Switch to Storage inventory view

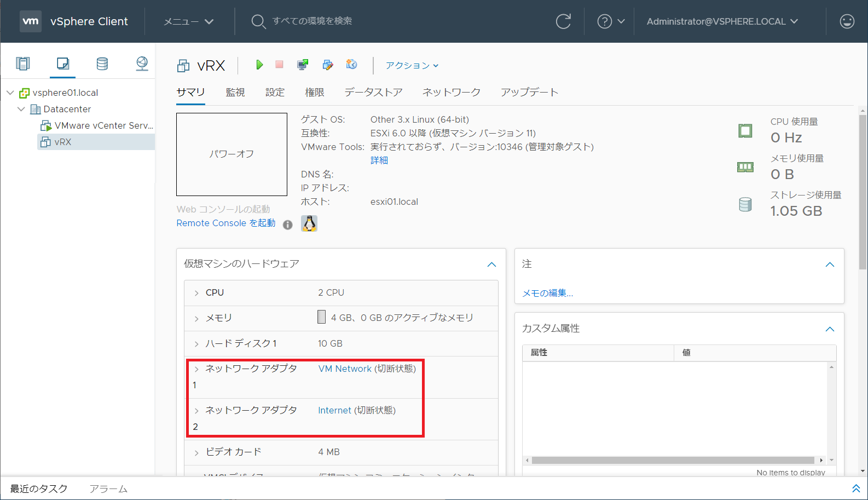pos(102,64)
